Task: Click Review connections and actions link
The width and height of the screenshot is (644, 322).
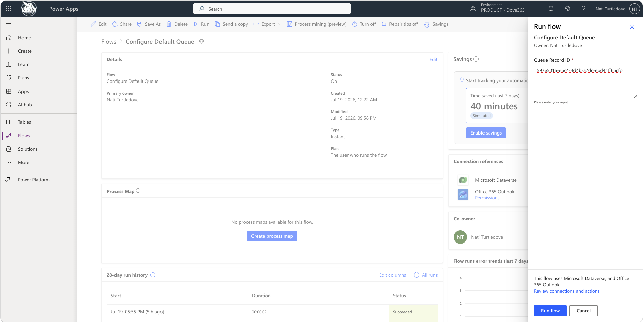Action: click(567, 291)
